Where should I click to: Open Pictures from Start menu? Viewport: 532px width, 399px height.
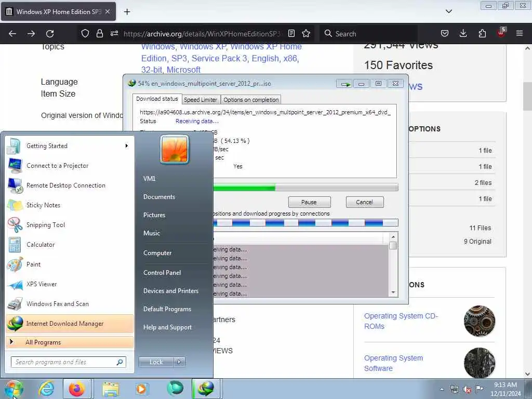click(x=154, y=215)
